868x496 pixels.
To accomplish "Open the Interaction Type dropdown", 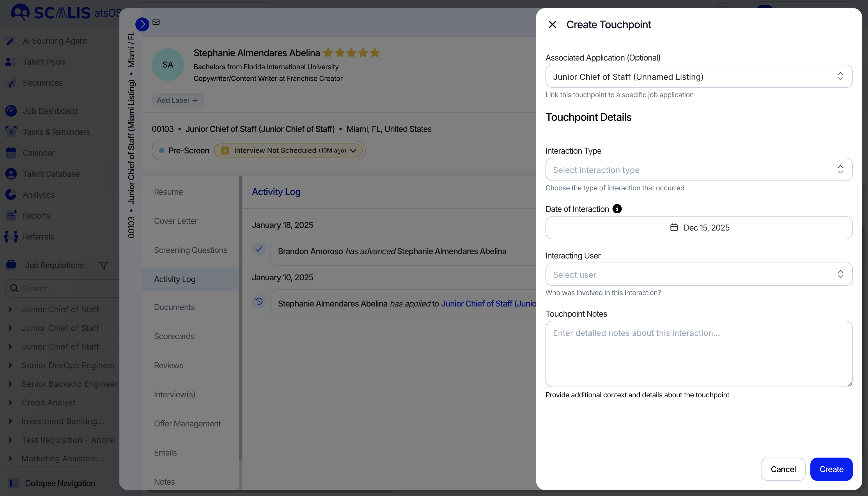I will [699, 170].
